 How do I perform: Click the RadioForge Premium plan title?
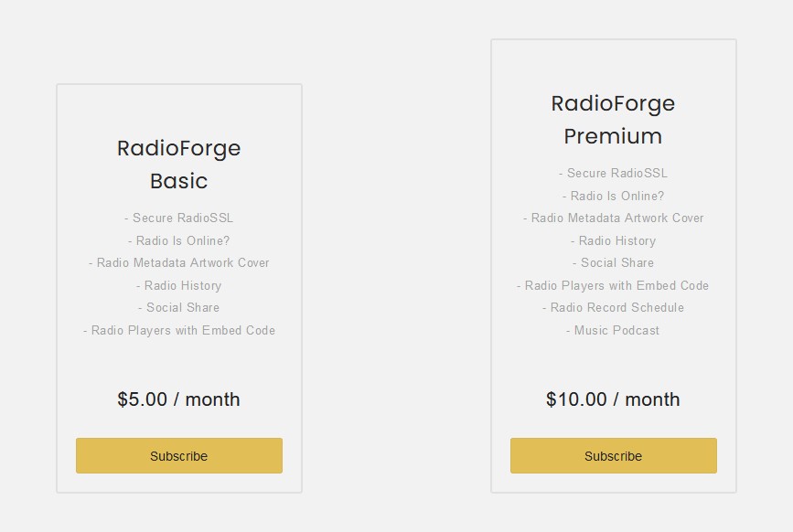613,120
